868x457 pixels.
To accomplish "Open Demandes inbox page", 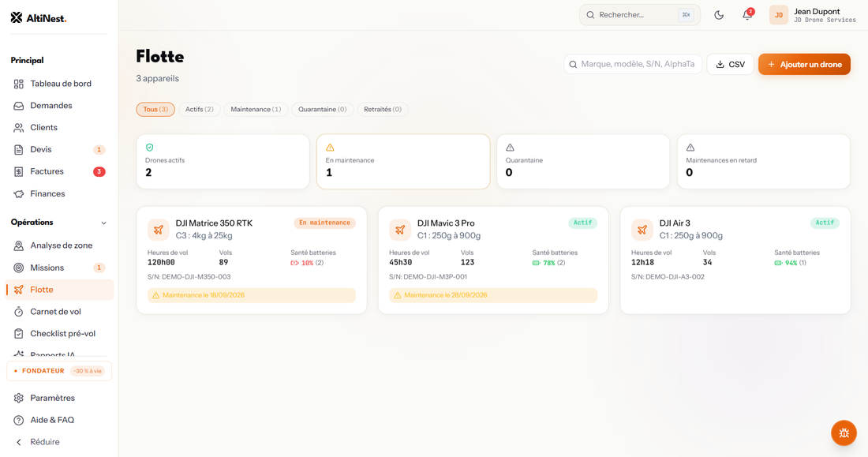I will (x=60, y=105).
